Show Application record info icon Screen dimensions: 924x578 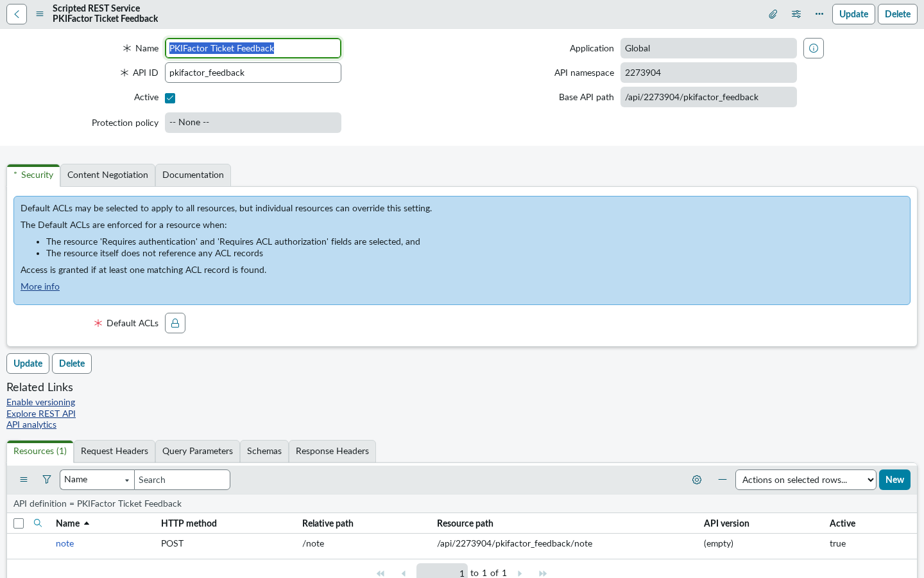tap(814, 48)
